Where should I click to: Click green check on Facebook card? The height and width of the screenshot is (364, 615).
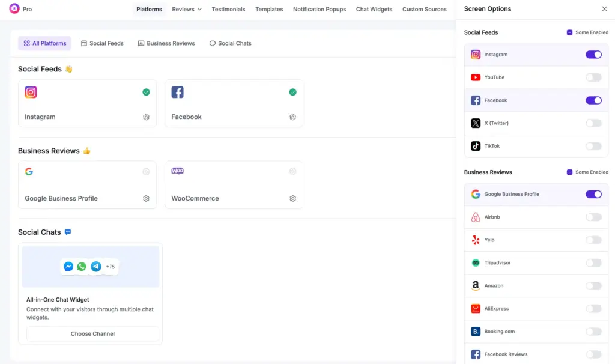(292, 92)
